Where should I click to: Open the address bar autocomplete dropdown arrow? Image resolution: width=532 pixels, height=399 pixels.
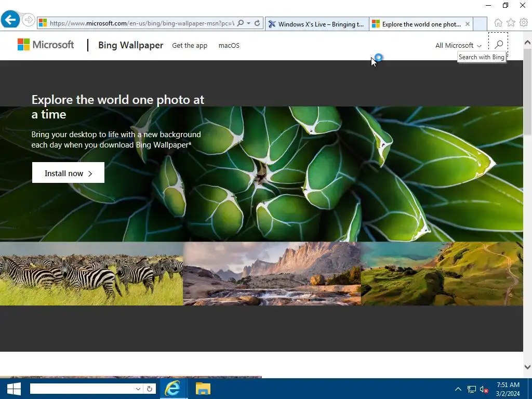[x=249, y=23]
